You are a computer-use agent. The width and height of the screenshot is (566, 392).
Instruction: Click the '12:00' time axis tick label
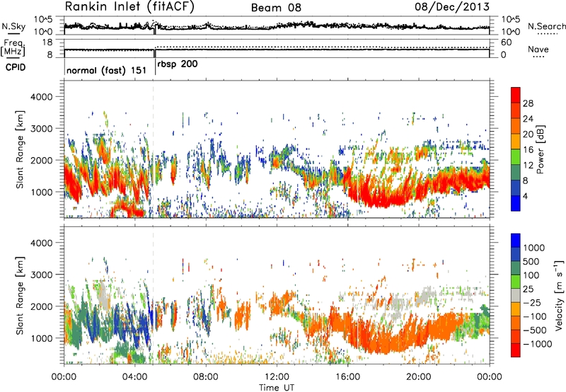click(277, 377)
